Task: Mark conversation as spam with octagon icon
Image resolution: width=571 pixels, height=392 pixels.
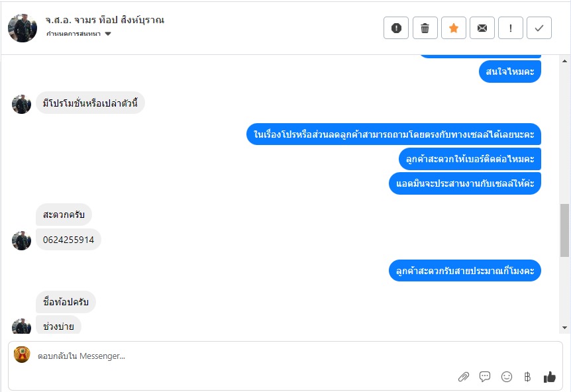Action: click(396, 28)
